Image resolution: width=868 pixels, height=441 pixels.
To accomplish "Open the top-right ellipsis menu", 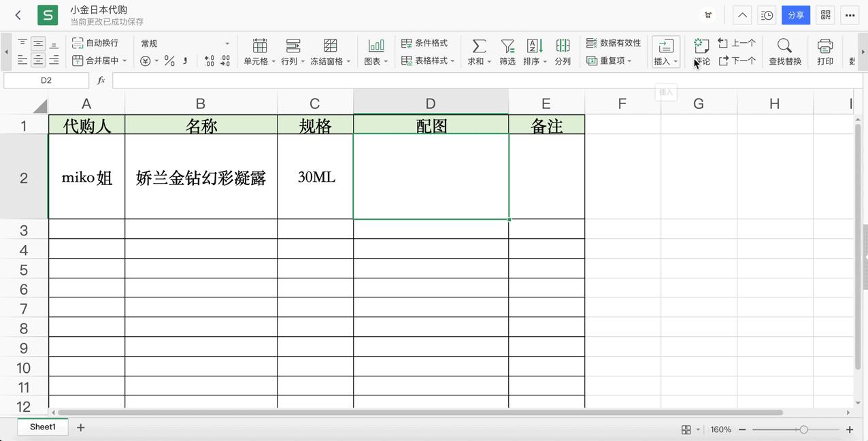I will 850,14.
